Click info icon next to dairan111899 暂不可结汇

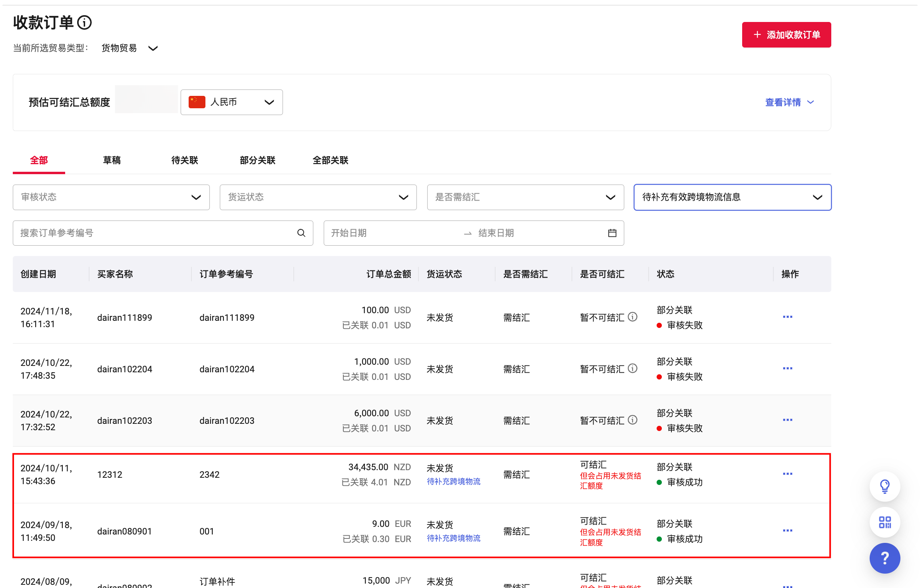[x=633, y=317]
